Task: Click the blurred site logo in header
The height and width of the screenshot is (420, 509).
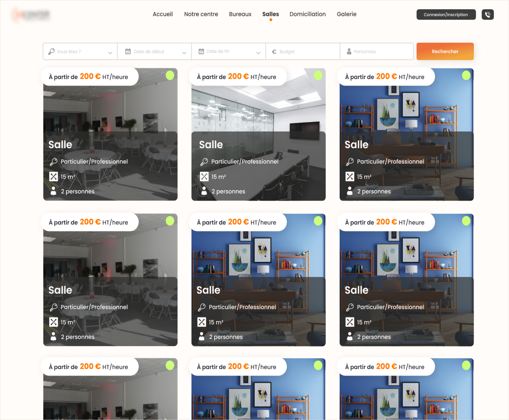Action: point(31,15)
